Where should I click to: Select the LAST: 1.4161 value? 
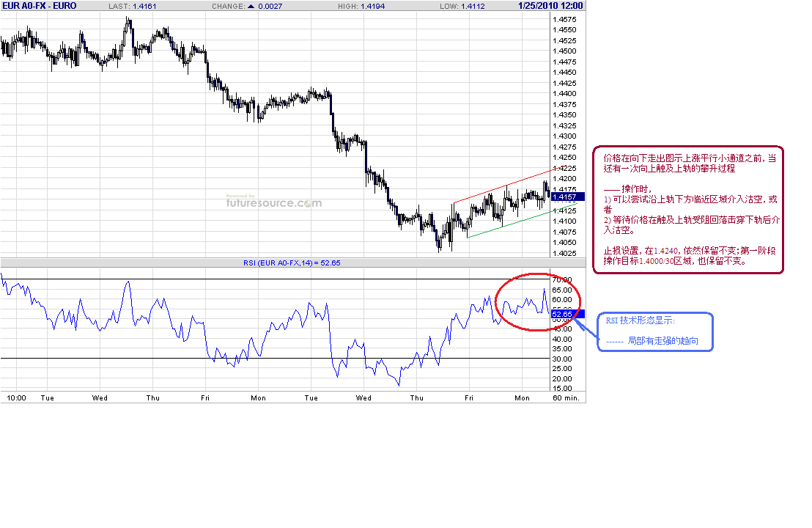pos(133,6)
